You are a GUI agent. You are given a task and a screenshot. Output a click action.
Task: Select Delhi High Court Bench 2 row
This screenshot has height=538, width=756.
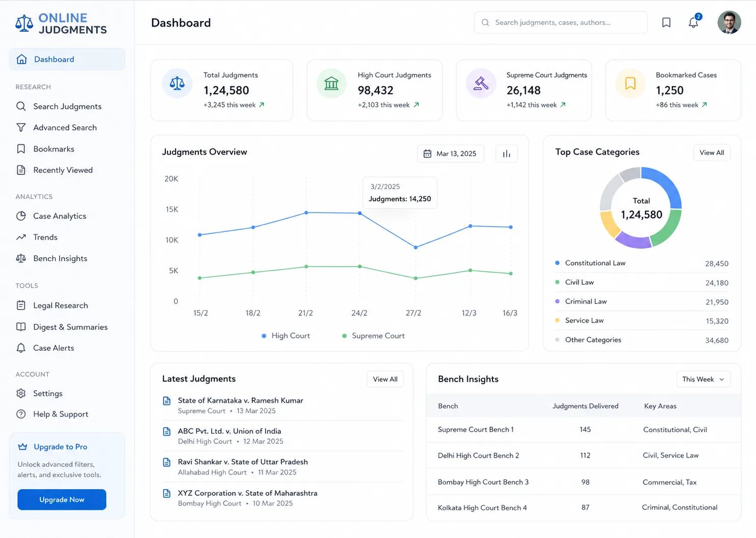584,456
